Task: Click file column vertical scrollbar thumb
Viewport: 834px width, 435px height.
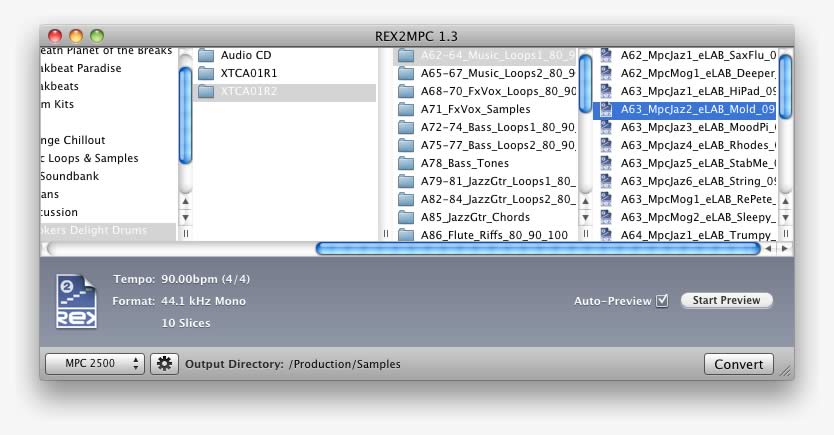Action: click(x=785, y=86)
